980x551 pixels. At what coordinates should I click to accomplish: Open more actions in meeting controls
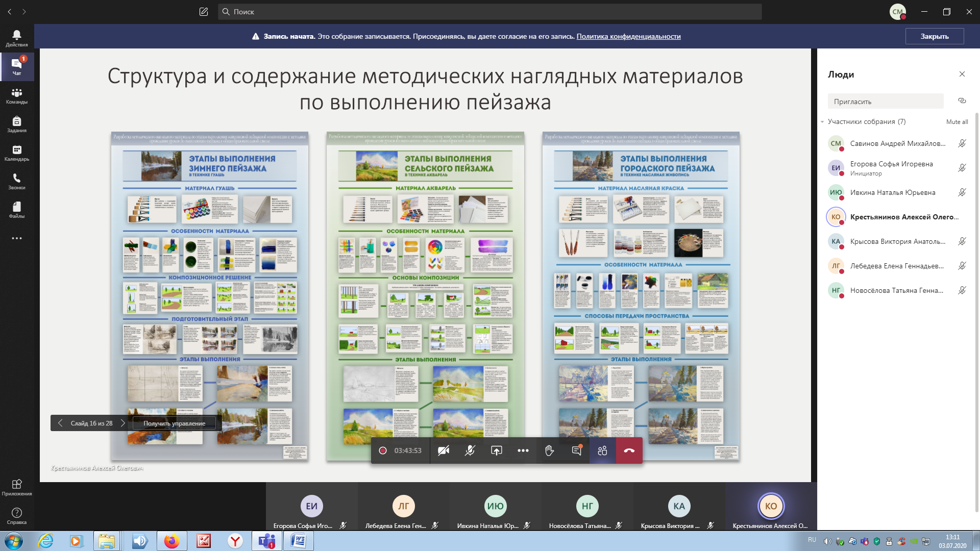523,450
